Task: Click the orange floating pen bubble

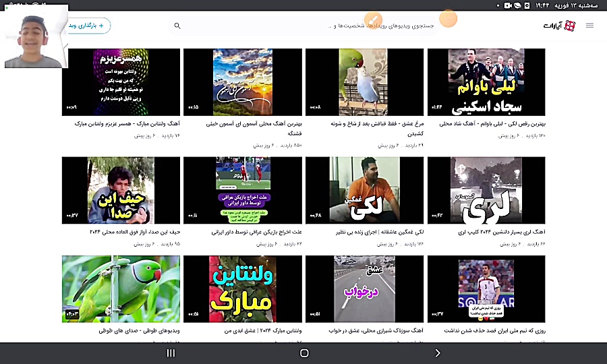Action: [x=373, y=20]
